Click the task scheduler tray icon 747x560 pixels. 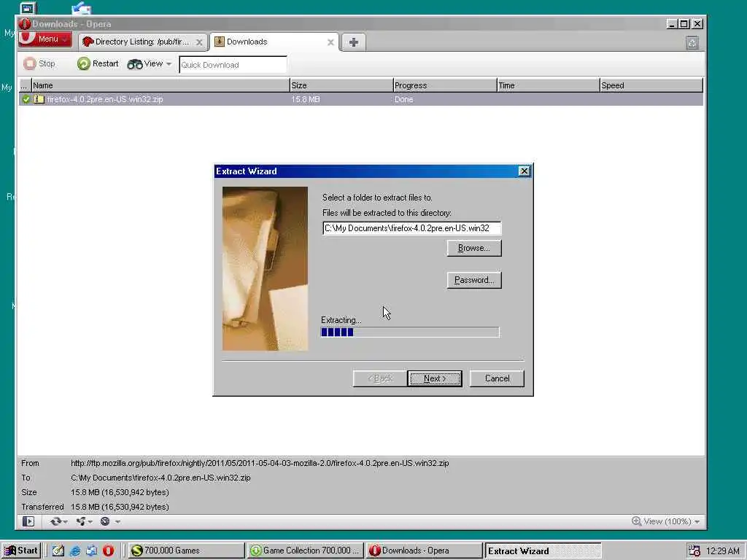point(694,551)
